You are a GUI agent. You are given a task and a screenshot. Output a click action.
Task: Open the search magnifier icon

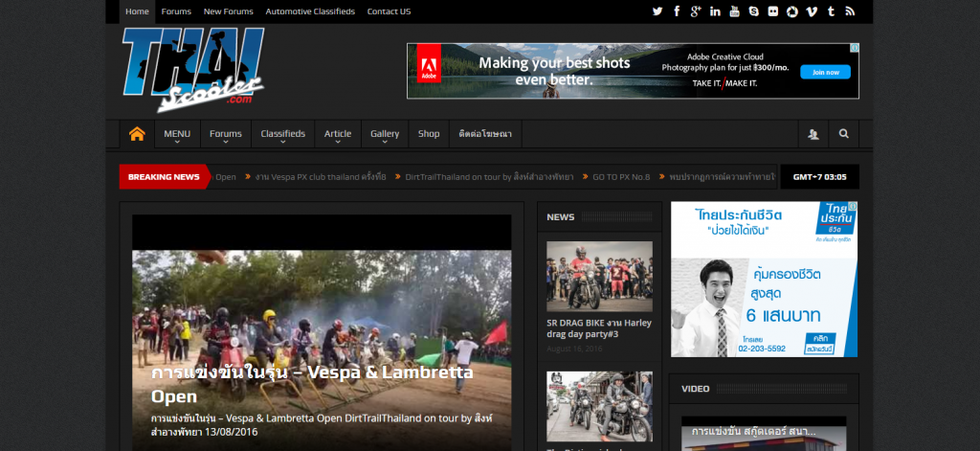[x=844, y=134]
